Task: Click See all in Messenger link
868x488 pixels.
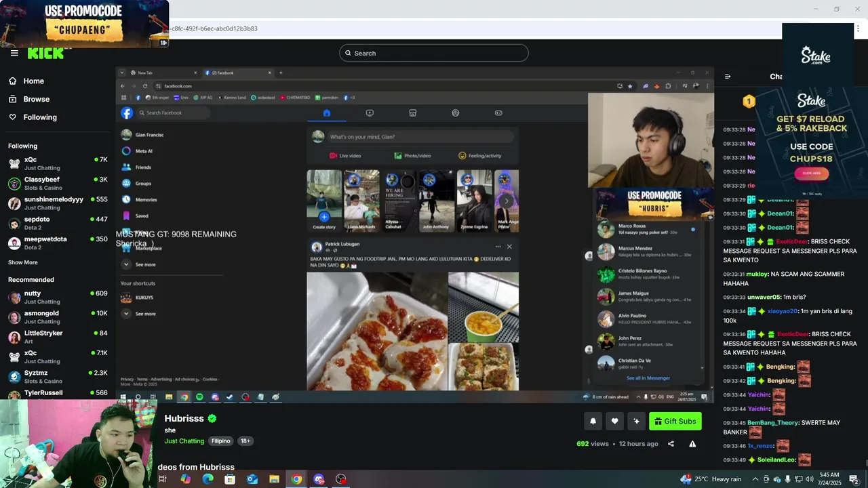Action: click(x=648, y=378)
